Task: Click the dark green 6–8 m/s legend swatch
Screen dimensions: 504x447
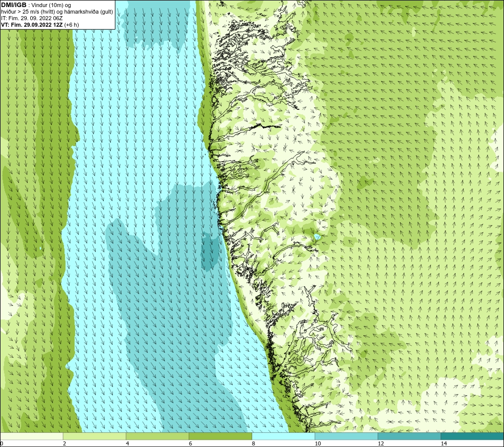Action: click(x=221, y=436)
